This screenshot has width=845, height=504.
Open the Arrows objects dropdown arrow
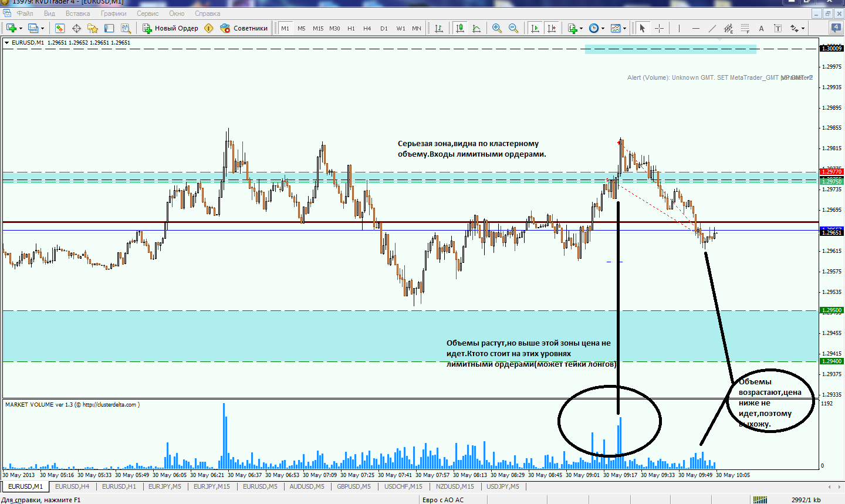point(803,28)
